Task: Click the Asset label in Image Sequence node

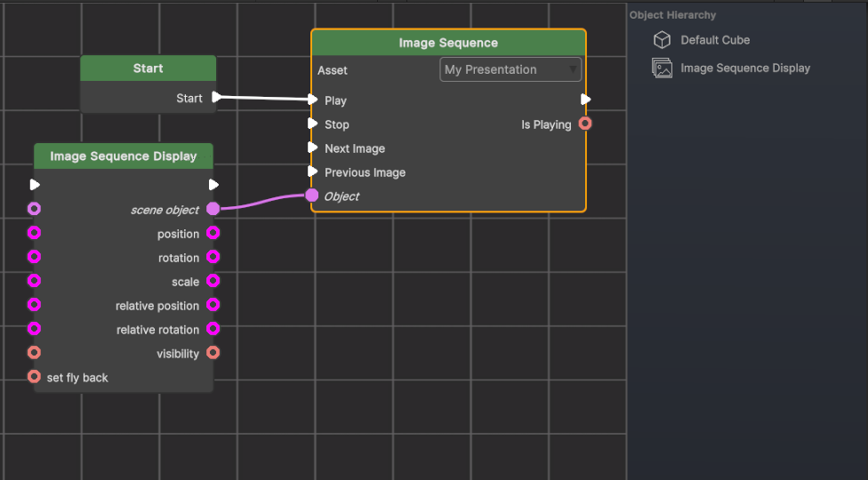Action: click(x=332, y=70)
